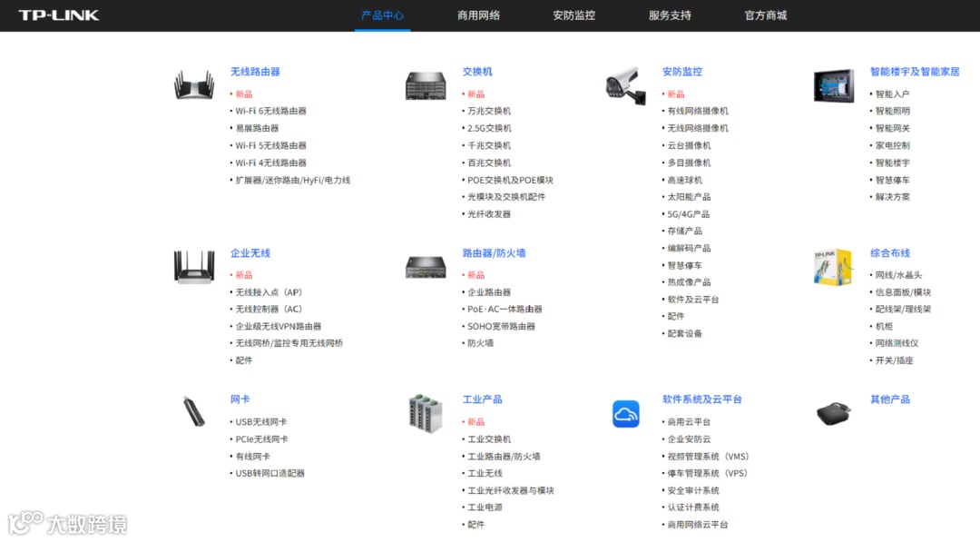Select 万兆交换机
This screenshot has width=980, height=542.
click(489, 111)
